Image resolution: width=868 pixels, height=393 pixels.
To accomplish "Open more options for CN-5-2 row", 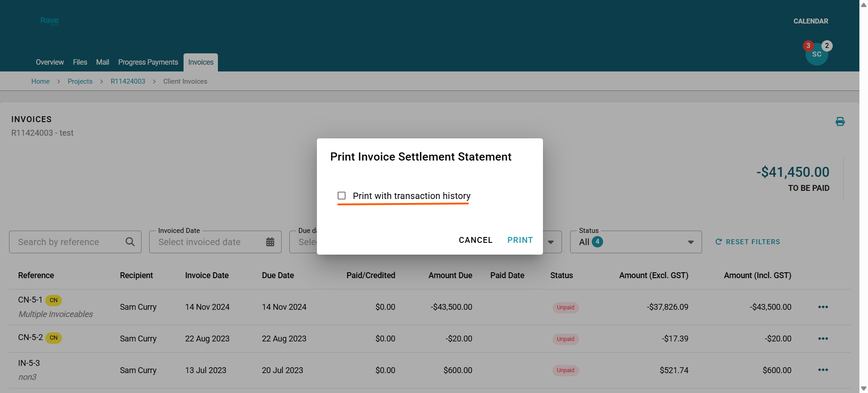I will pyautogui.click(x=823, y=339).
